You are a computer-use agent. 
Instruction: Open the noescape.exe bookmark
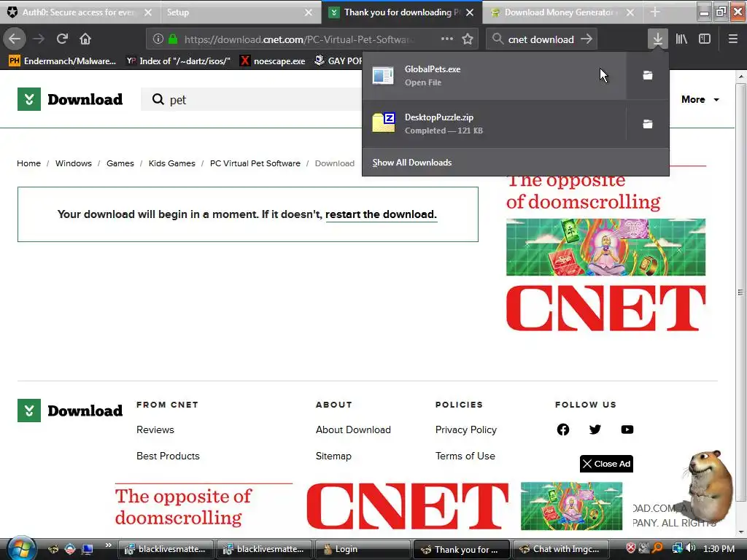tap(273, 61)
